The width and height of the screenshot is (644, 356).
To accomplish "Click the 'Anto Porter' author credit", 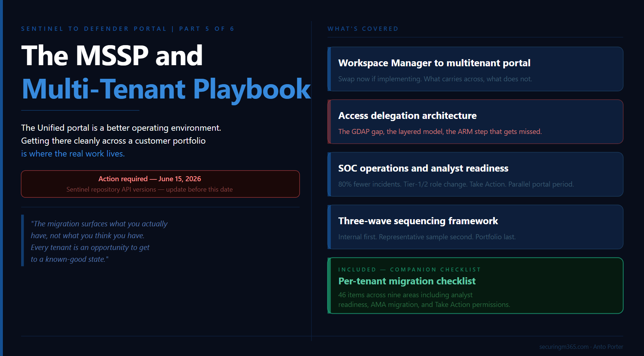I will point(608,347).
